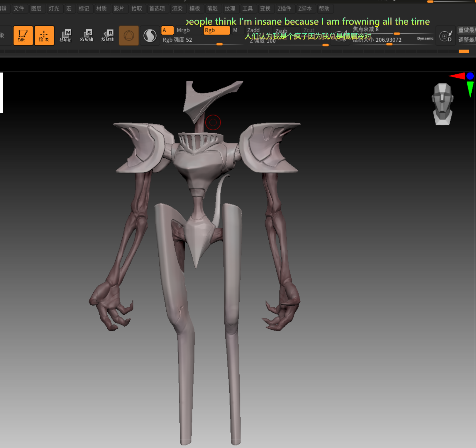The image size is (476, 448).
Task: Click the dynamic brush size D icon
Action: tap(445, 36)
